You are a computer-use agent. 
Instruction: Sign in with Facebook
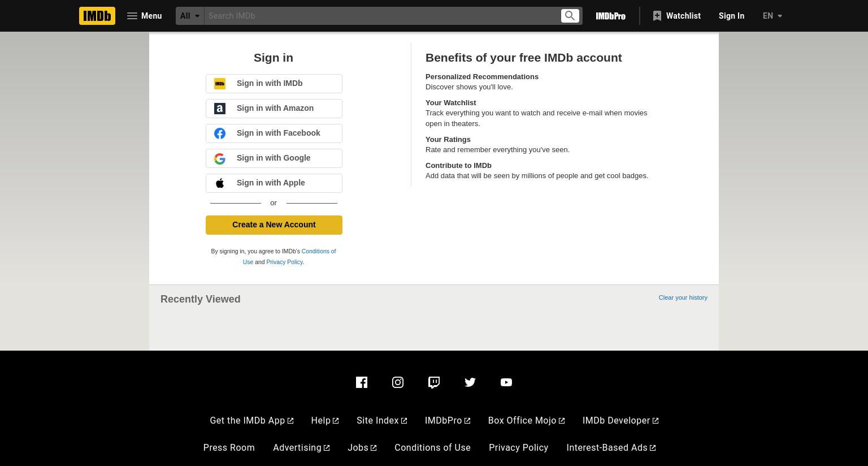(274, 133)
